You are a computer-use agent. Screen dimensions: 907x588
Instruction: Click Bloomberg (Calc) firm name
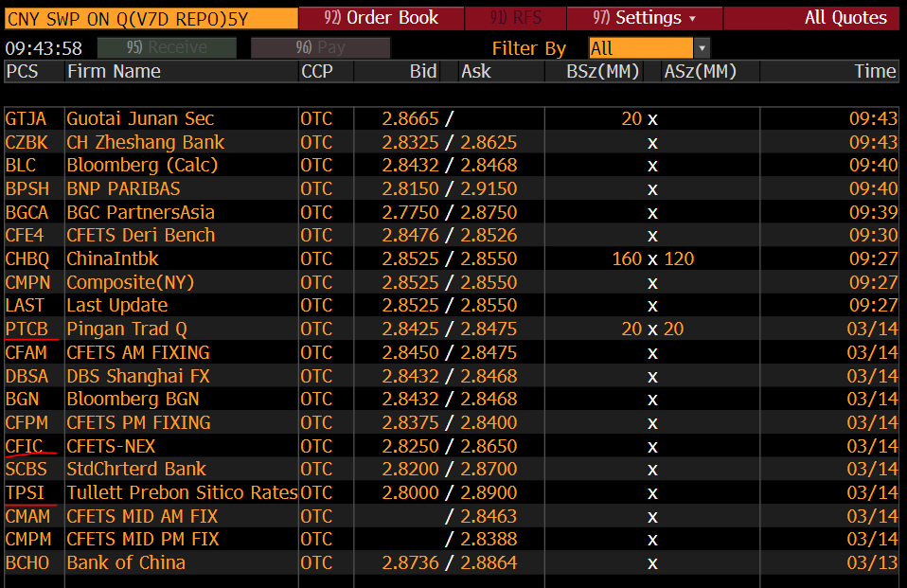pos(142,166)
